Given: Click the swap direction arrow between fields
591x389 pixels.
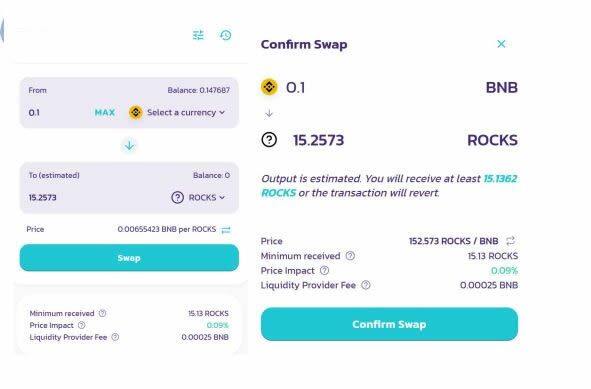Looking at the screenshot, I should 129,145.
